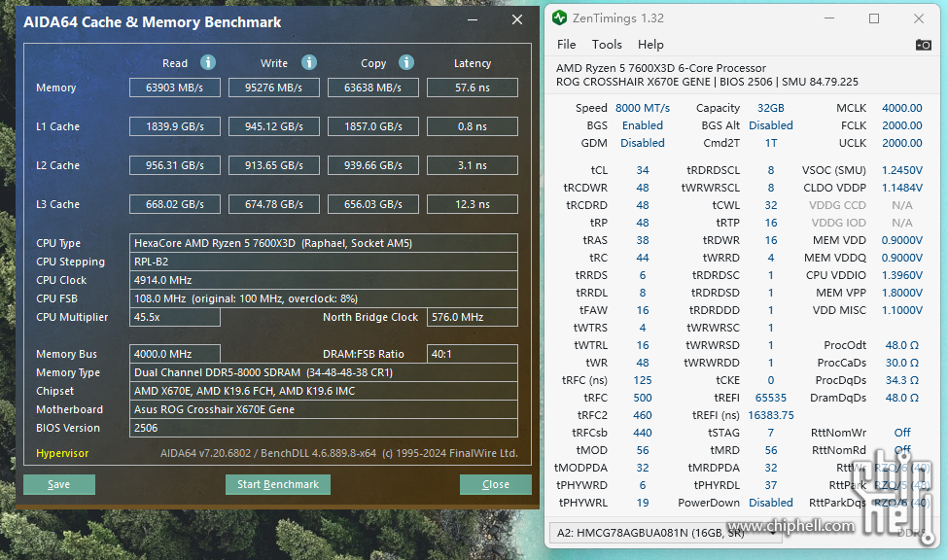Click the info icon next to Write
Image resolution: width=948 pixels, height=560 pixels.
pos(309,62)
